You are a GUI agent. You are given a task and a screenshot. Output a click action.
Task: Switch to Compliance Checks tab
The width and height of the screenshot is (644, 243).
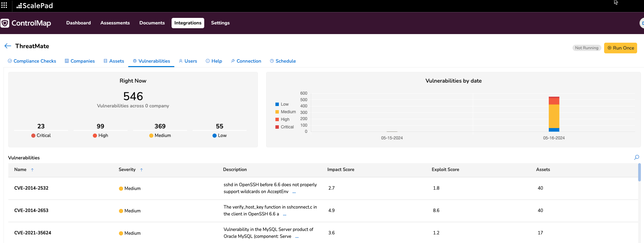tap(32, 61)
